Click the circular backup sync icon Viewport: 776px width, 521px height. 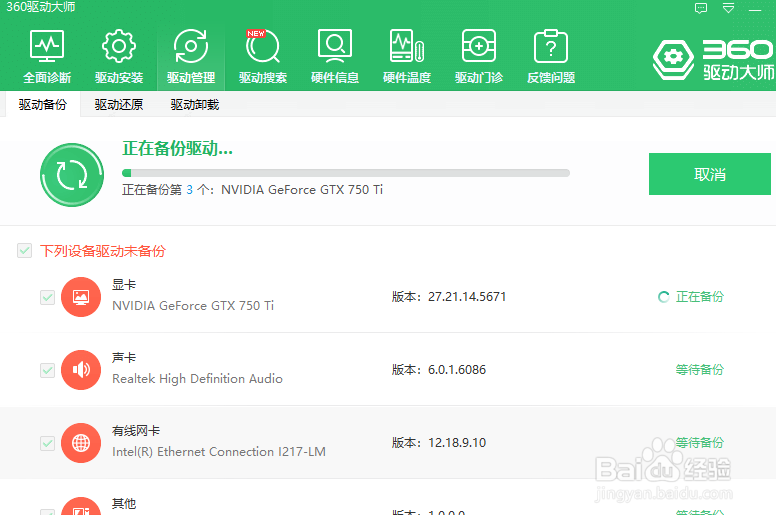click(72, 175)
